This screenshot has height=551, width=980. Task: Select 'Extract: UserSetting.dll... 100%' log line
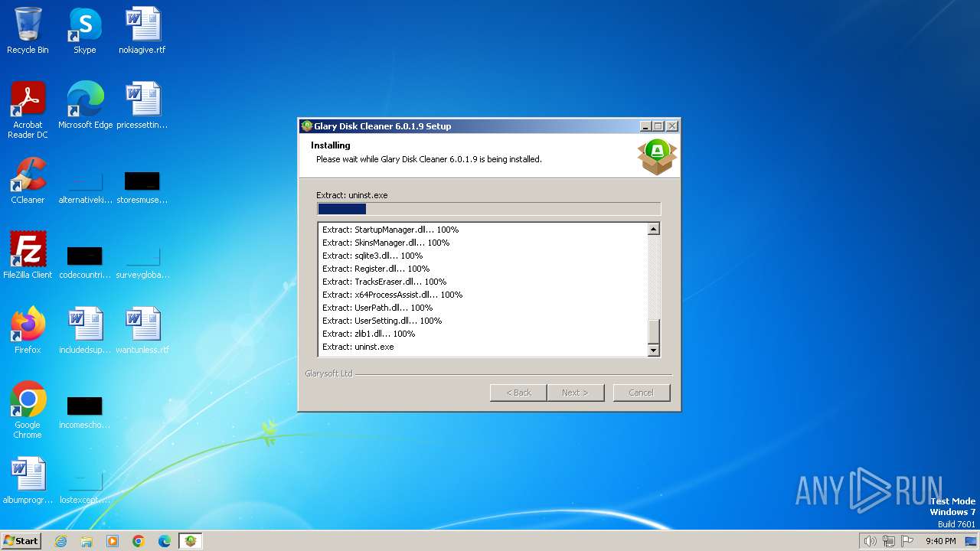coord(382,321)
